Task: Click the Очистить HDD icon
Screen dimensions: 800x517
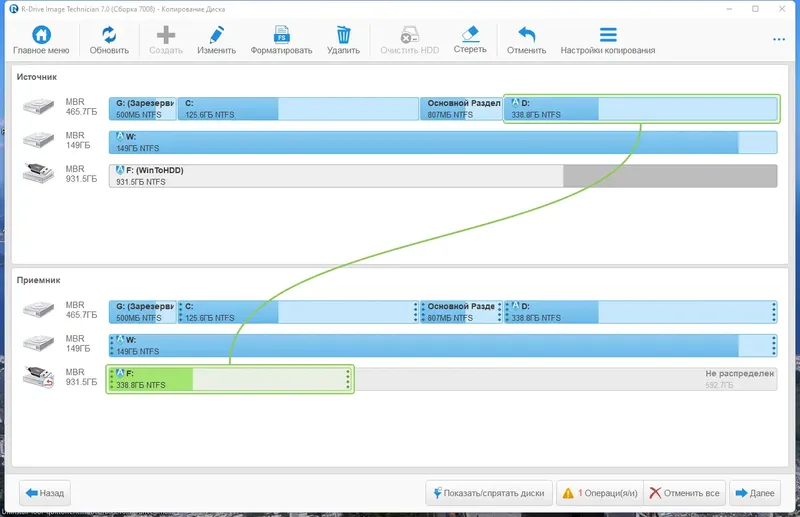Action: point(409,35)
